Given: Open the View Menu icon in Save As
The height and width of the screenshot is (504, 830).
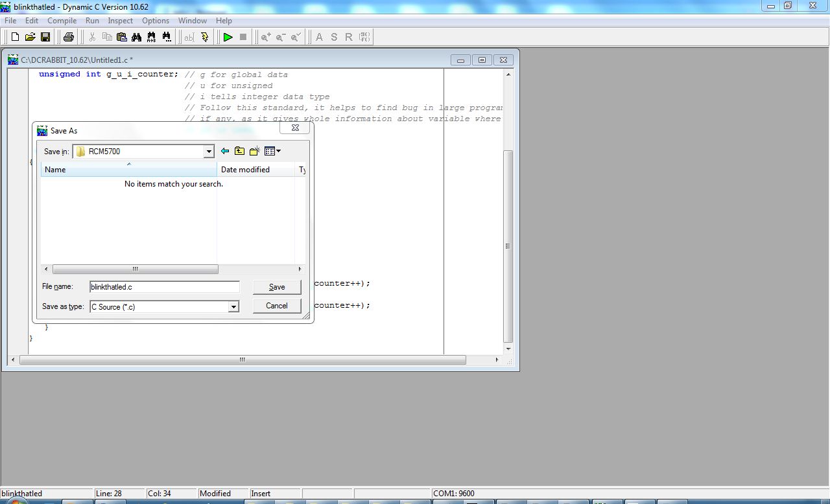Looking at the screenshot, I should tap(272, 151).
